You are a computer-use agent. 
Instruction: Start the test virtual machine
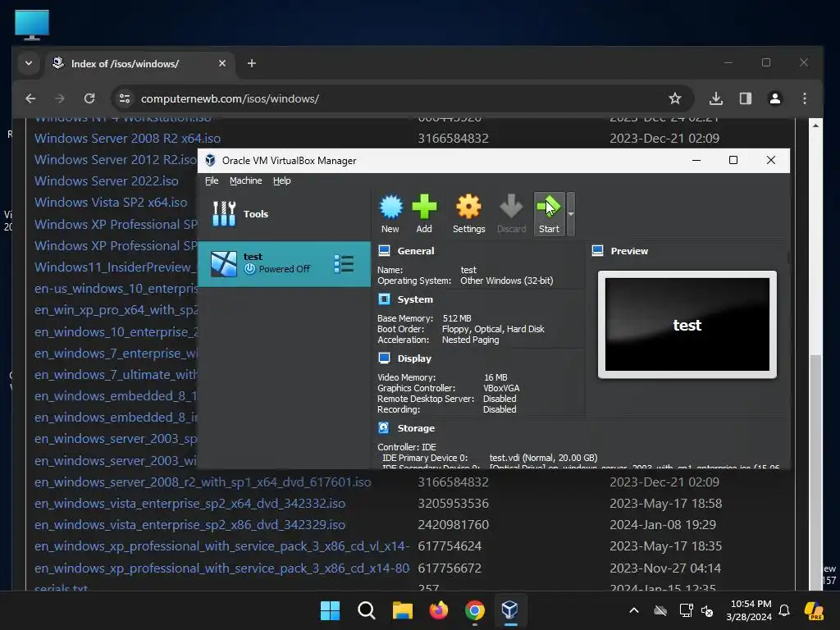coord(549,213)
